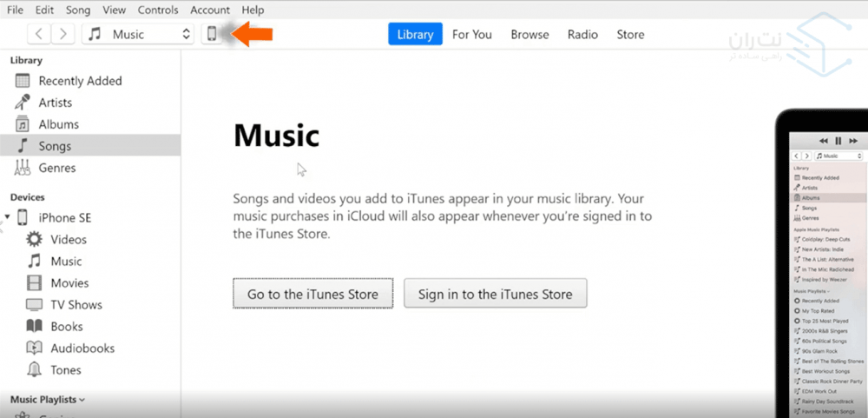Expand the Music Playlists section chevron

pyautogui.click(x=83, y=400)
